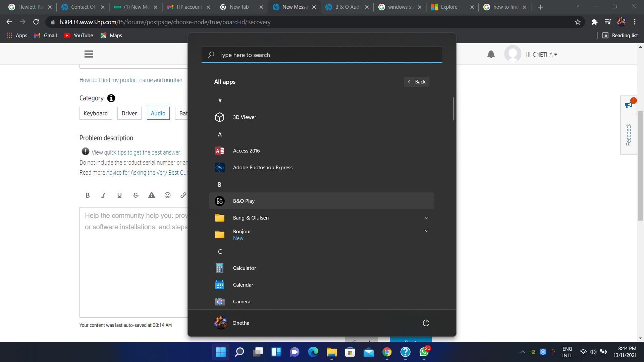Open the product name and number help link
Image resolution: width=644 pixels, height=362 pixels.
pyautogui.click(x=131, y=80)
